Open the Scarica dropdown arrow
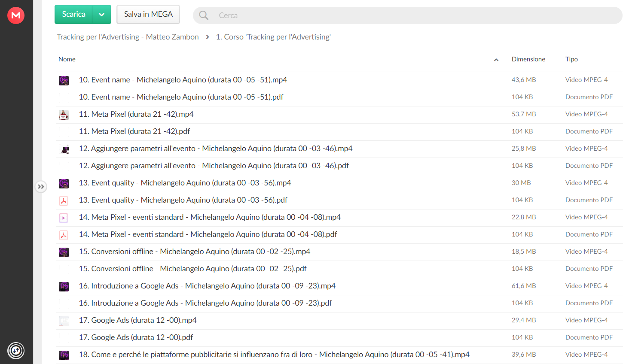Image resolution: width=623 pixels, height=364 pixels. (102, 14)
